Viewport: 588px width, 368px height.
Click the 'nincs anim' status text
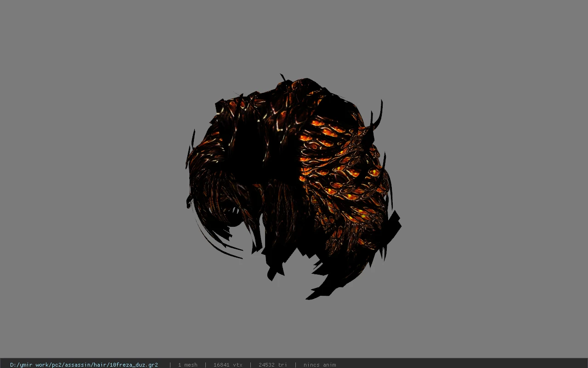click(x=320, y=365)
